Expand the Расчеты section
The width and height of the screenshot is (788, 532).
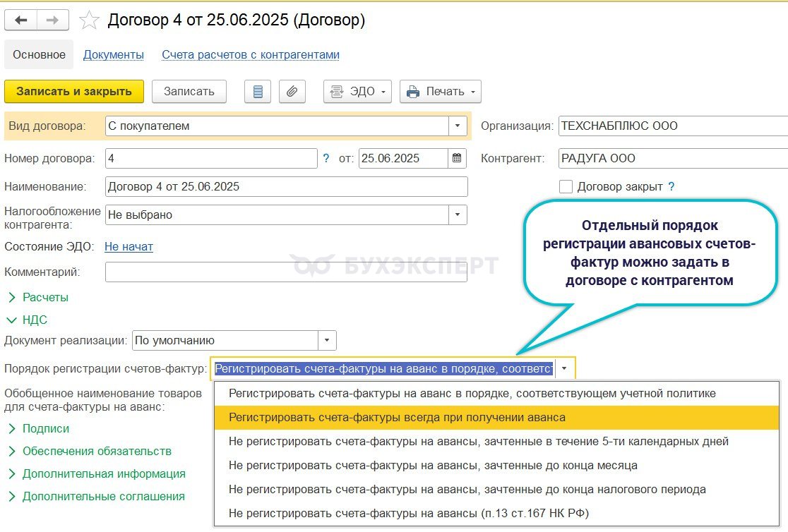38,297
